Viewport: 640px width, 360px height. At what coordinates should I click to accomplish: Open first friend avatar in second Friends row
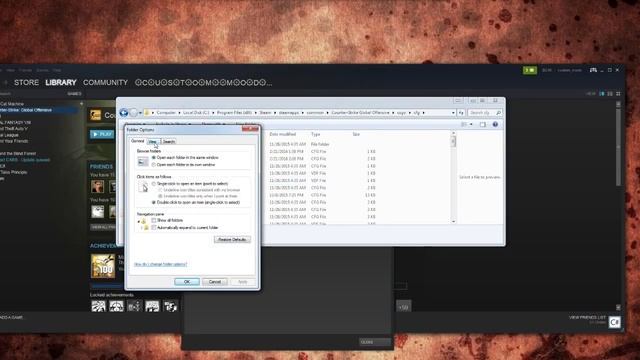pyautogui.click(x=98, y=211)
